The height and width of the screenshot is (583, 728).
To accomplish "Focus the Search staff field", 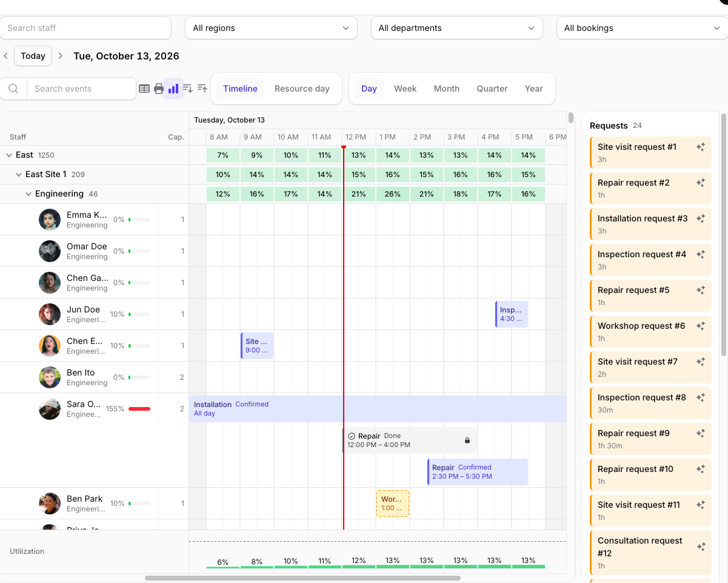I will point(85,28).
